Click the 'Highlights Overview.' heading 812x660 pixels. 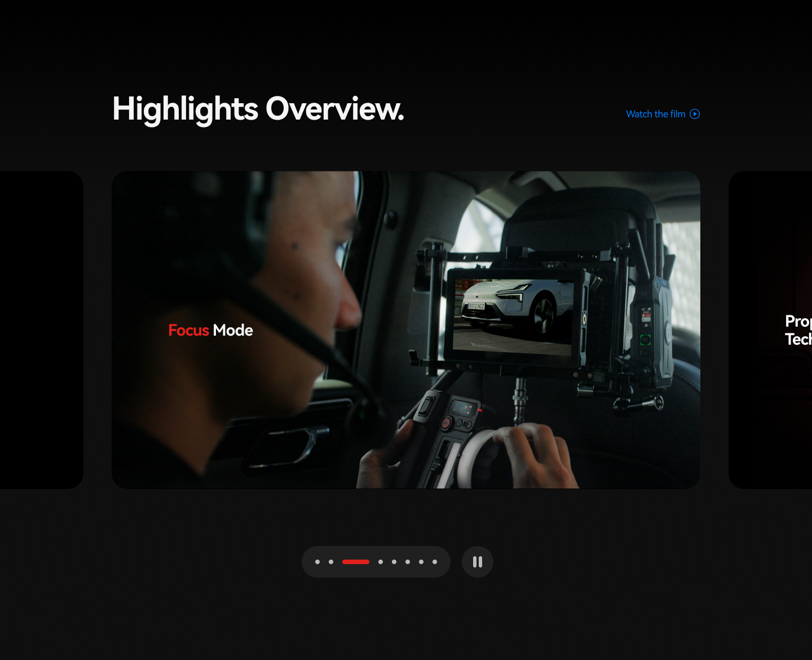point(258,108)
